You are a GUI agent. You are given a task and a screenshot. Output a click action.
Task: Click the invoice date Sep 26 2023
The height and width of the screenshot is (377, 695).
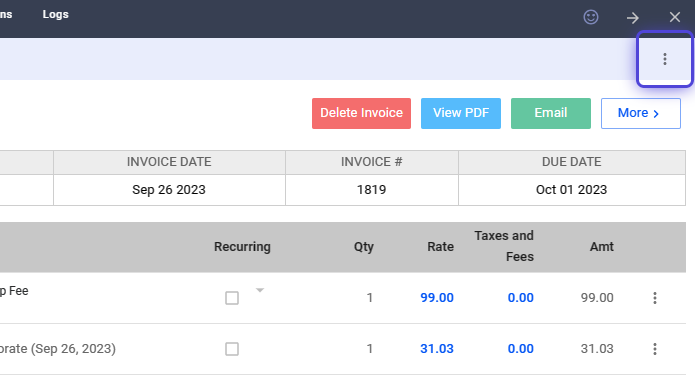169,190
